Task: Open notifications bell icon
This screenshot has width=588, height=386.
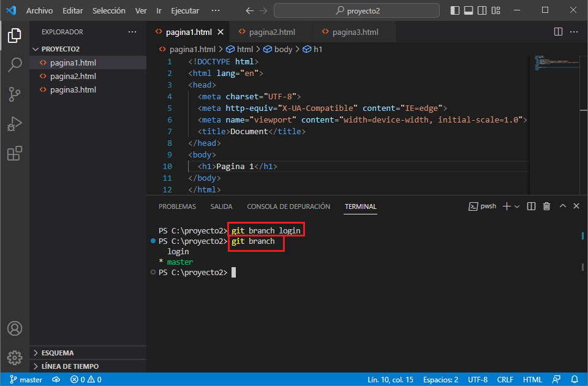Action: [x=575, y=380]
